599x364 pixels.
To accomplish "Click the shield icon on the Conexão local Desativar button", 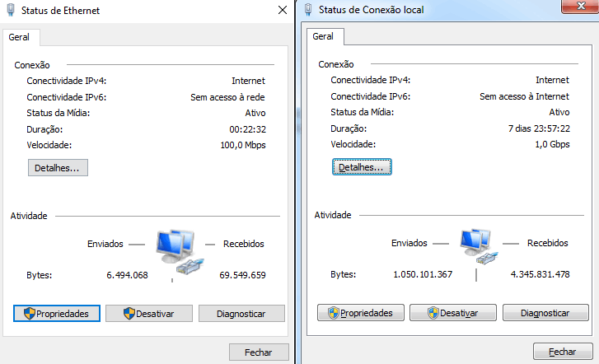I will pos(433,313).
